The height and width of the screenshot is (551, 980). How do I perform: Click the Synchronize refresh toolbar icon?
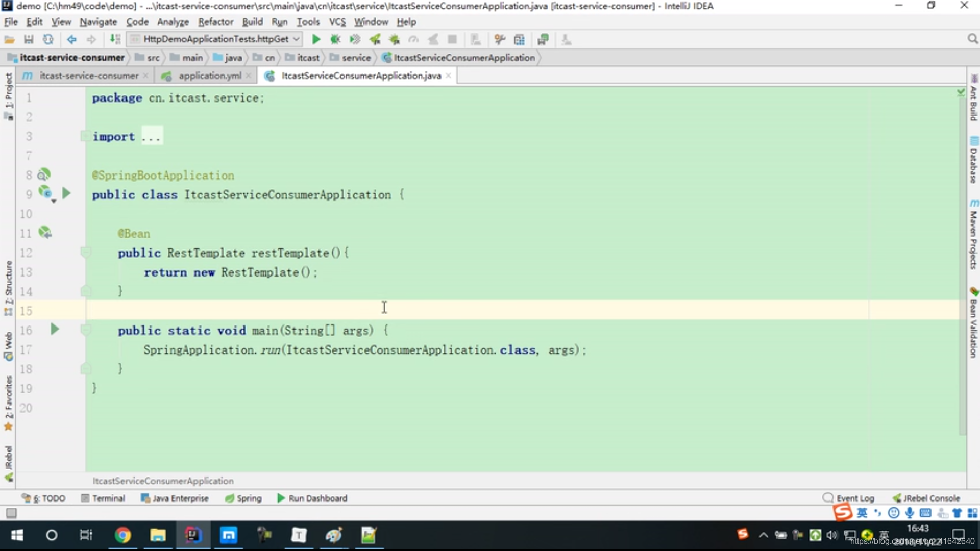point(48,39)
